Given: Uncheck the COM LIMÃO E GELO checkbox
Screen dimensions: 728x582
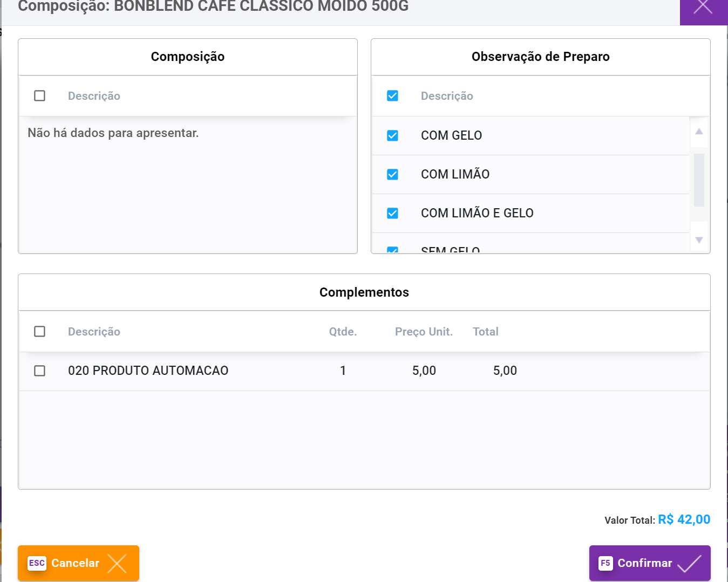Looking at the screenshot, I should 393,213.
